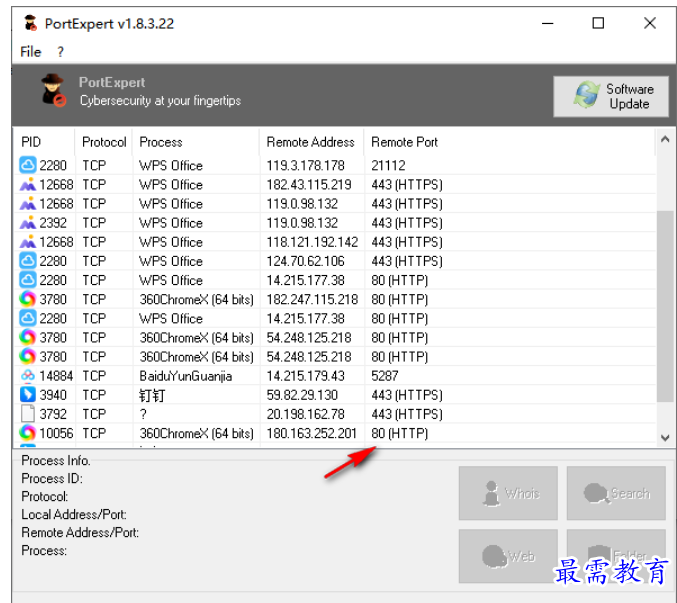The image size is (677, 603).
Task: Click the Whois button
Action: (x=508, y=493)
